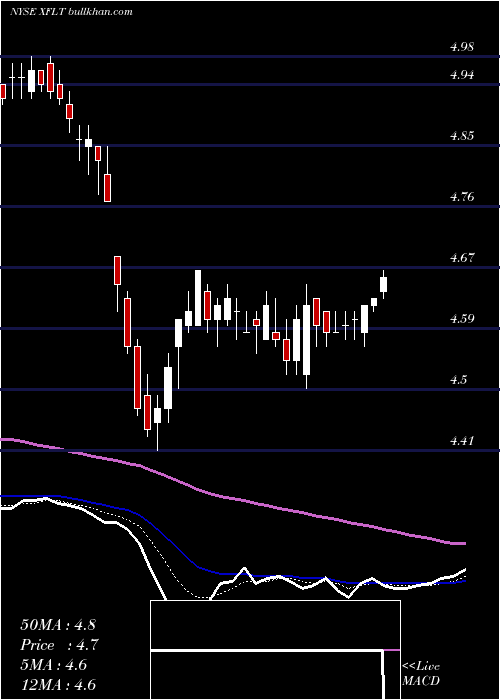Select the 4.59 price level label
500x700 pixels.
[x=462, y=319]
